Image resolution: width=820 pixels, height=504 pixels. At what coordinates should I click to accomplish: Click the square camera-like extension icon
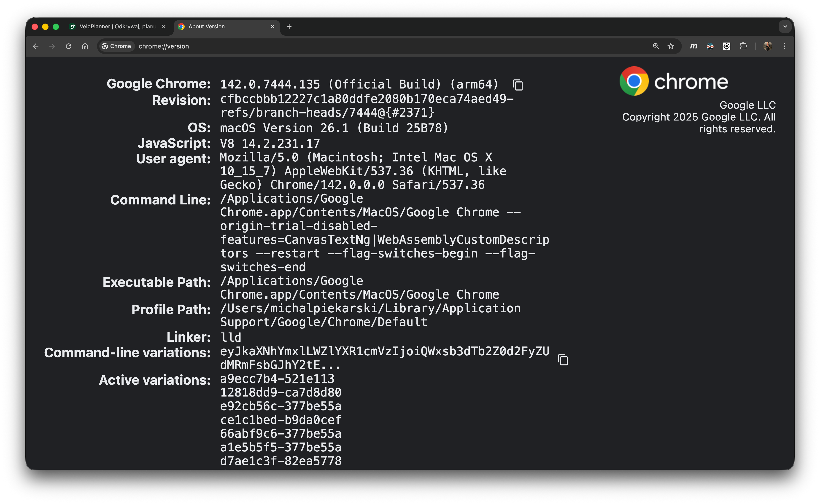(726, 46)
